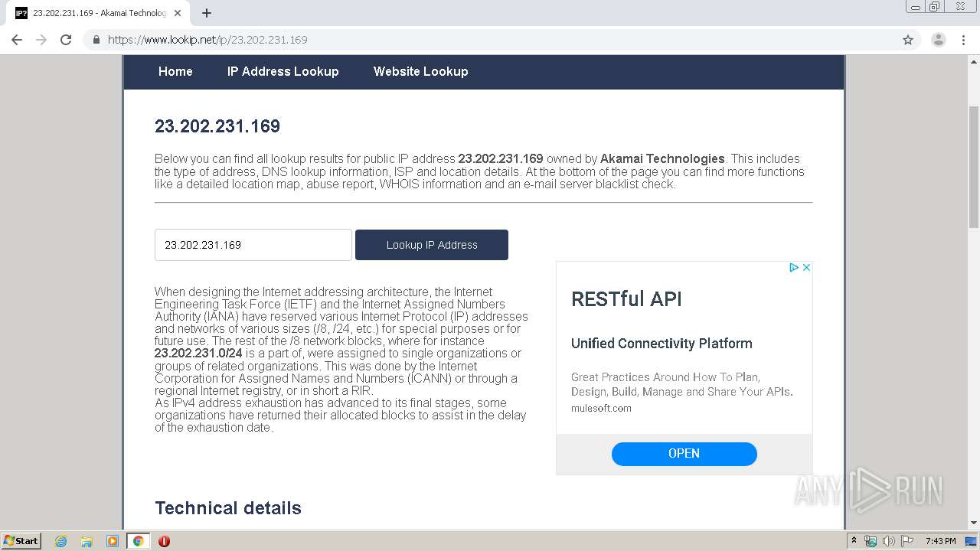Open Website Lookup in the navigation

(x=420, y=71)
